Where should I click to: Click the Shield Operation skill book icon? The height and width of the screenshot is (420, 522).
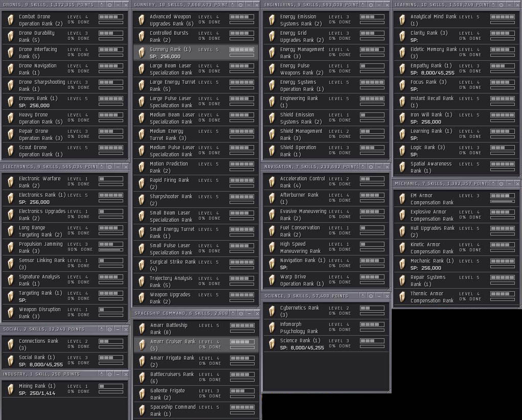tap(272, 151)
